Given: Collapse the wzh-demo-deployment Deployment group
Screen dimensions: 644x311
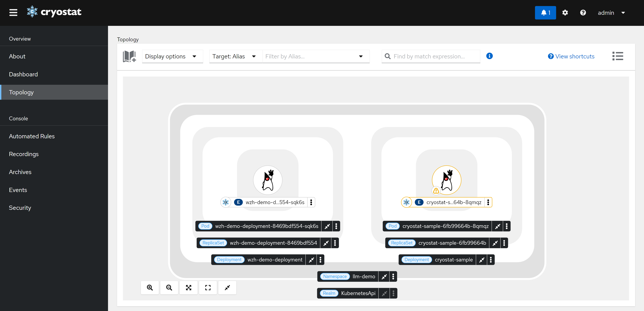Looking at the screenshot, I should 311,260.
